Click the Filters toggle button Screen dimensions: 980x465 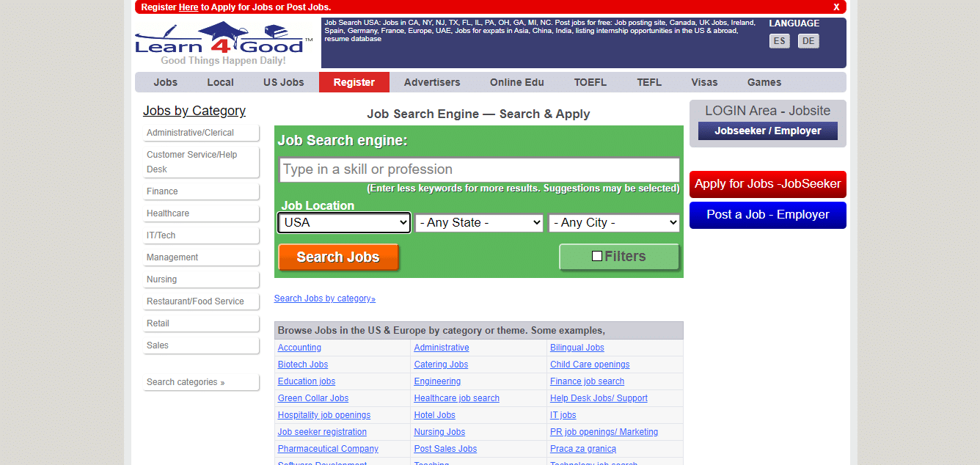pos(619,257)
